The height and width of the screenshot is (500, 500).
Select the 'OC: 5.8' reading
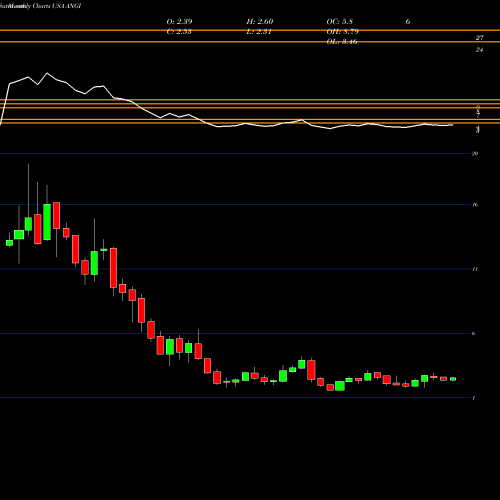tap(339, 22)
